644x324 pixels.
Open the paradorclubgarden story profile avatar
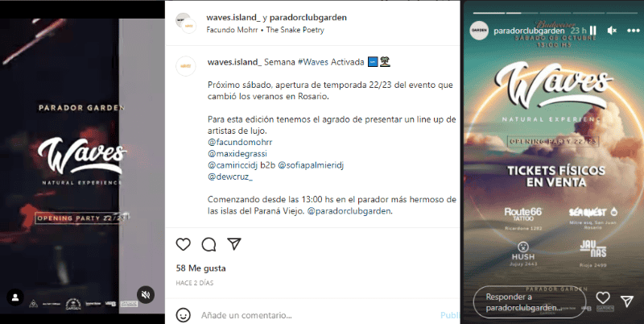pos(479,31)
